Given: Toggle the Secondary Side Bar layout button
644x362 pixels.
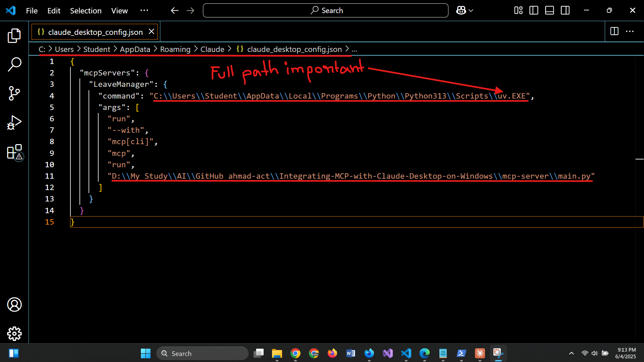Looking at the screenshot, I should (x=565, y=10).
